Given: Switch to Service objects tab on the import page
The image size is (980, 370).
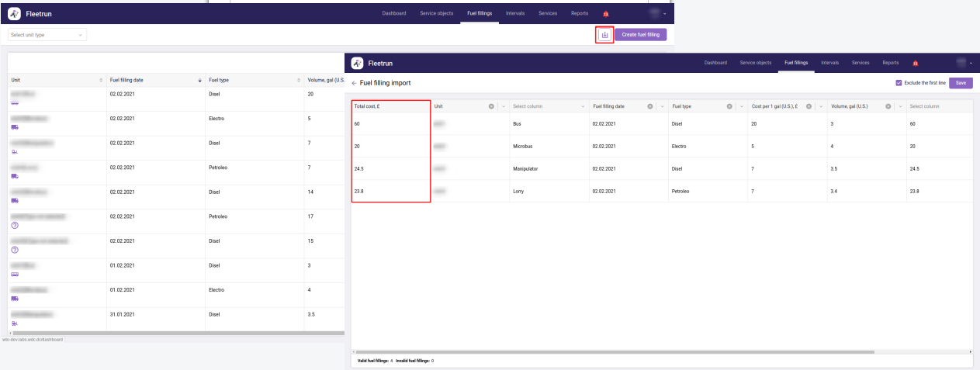Looking at the screenshot, I should point(756,63).
